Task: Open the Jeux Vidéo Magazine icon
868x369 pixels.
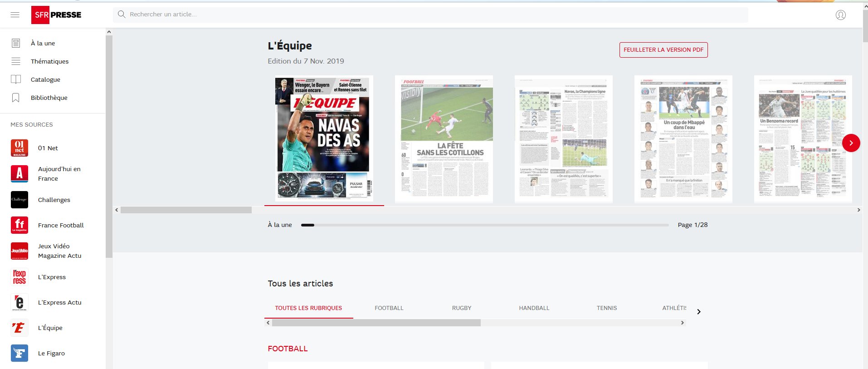Action: pyautogui.click(x=20, y=251)
